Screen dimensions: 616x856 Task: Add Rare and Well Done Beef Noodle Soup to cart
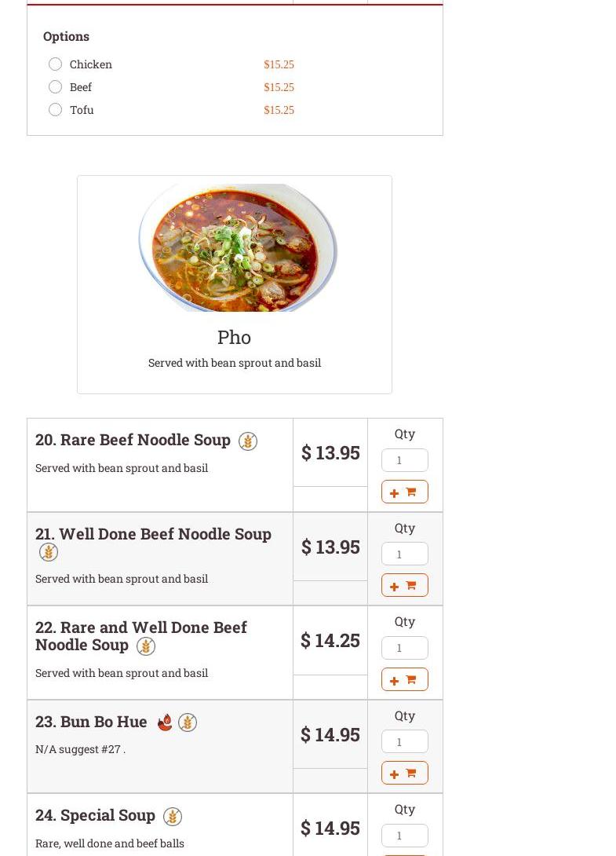pos(404,679)
